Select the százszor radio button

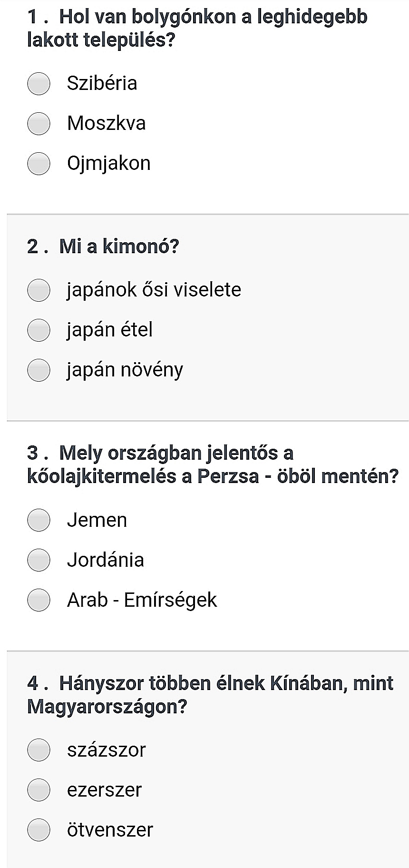39,750
